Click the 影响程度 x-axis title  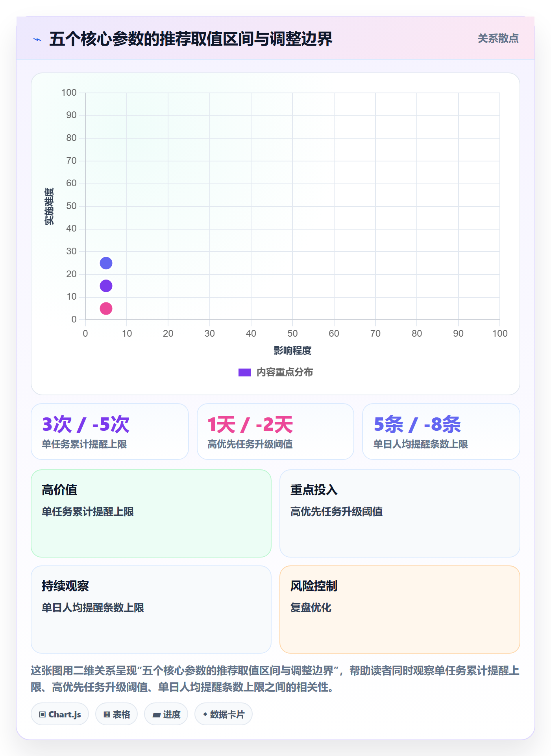click(x=292, y=350)
